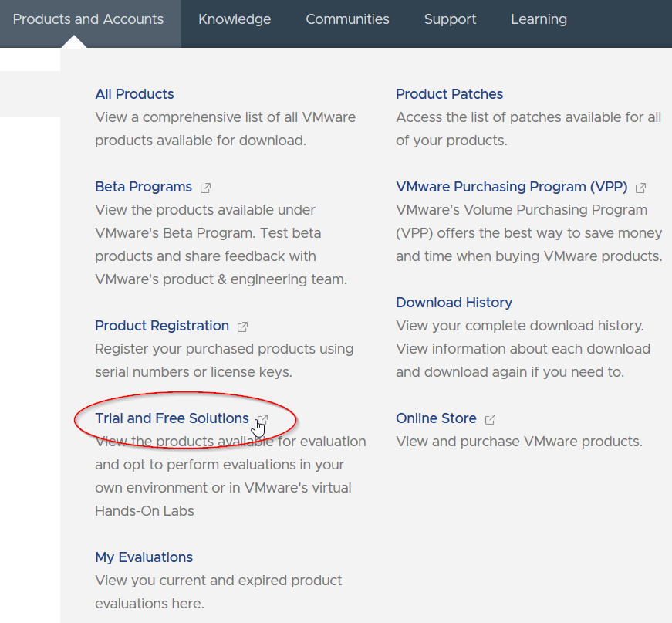This screenshot has height=623, width=672.
Task: Click Trial and Free Solutions
Action: [171, 418]
